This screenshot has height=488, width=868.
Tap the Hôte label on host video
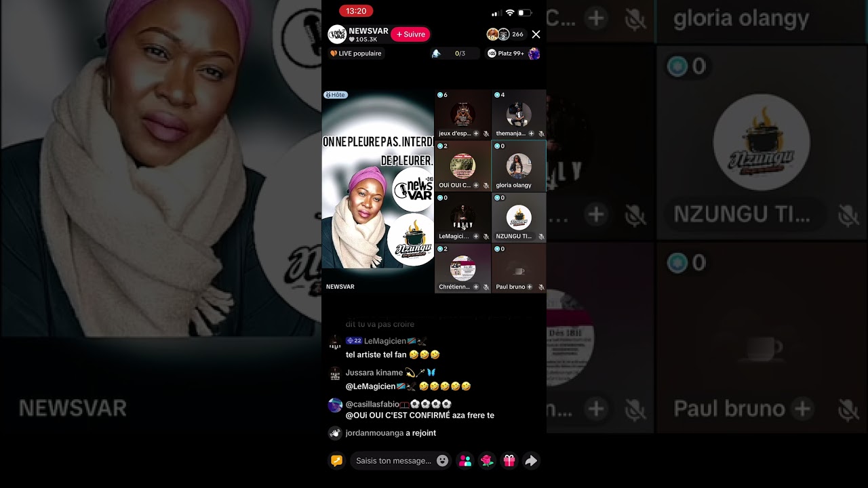tap(336, 95)
